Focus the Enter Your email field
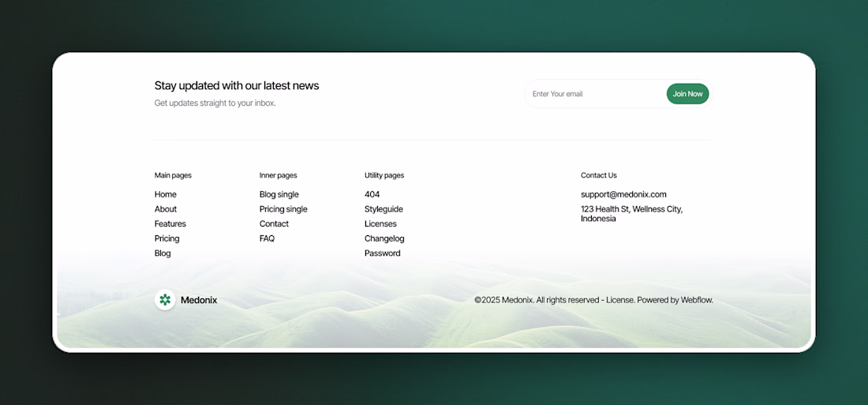 tap(596, 94)
